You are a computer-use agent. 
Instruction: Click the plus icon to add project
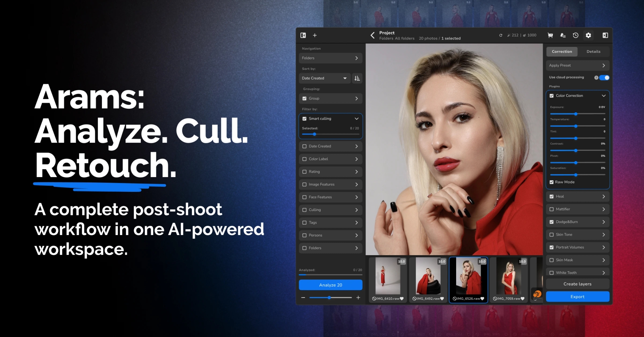click(x=315, y=35)
